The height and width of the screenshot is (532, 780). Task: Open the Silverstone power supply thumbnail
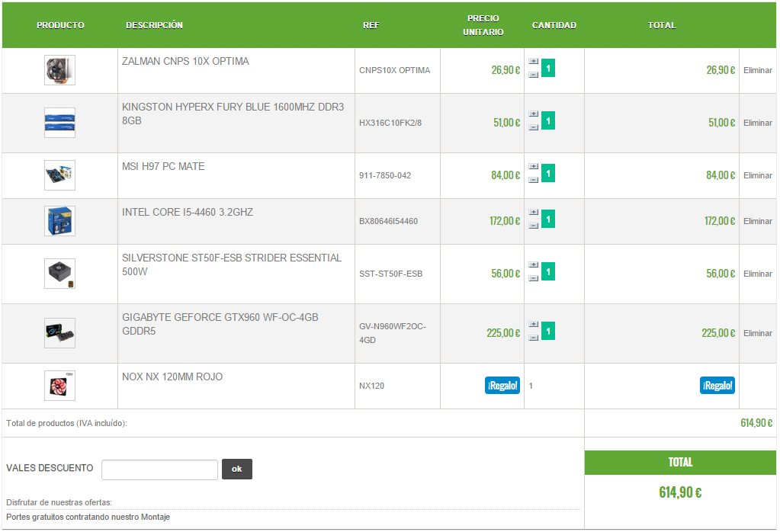pos(59,274)
